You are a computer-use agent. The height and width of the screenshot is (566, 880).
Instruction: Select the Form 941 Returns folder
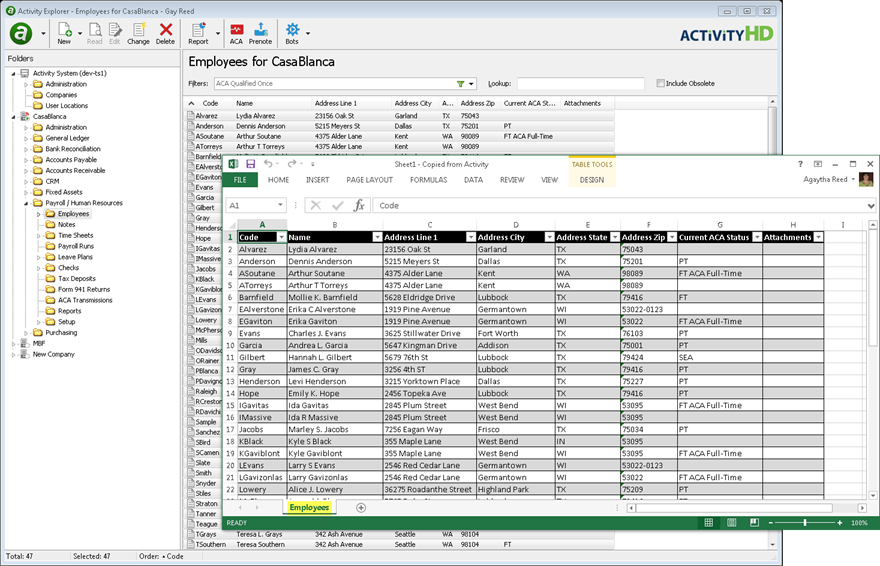coord(84,289)
